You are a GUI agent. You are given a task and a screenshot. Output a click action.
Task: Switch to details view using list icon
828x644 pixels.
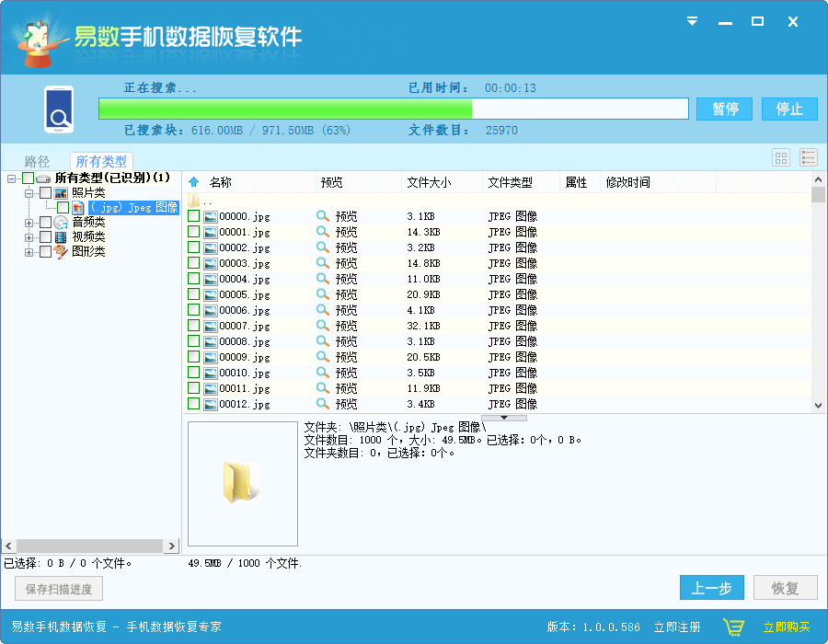point(808,157)
